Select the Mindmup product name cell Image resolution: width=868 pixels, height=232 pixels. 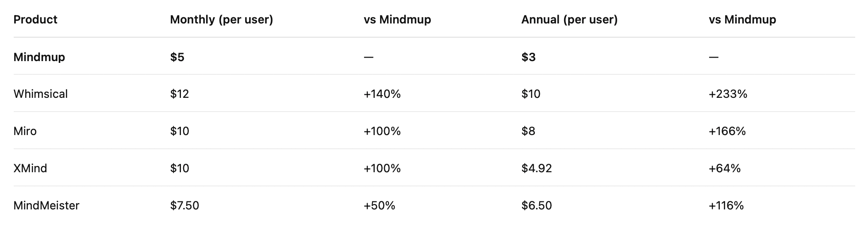click(39, 57)
